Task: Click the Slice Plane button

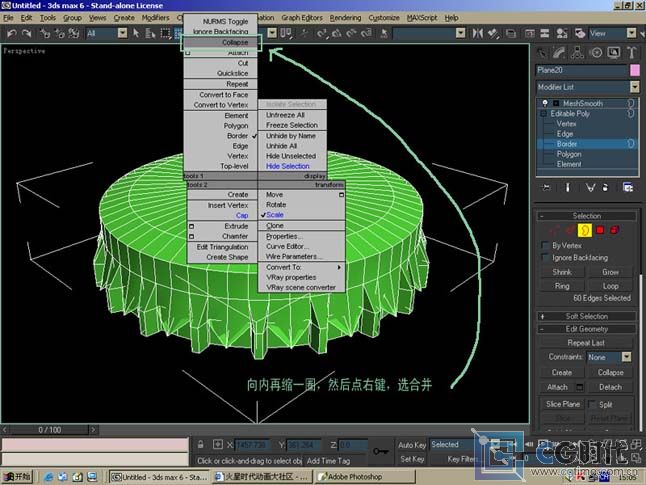Action: pos(563,404)
